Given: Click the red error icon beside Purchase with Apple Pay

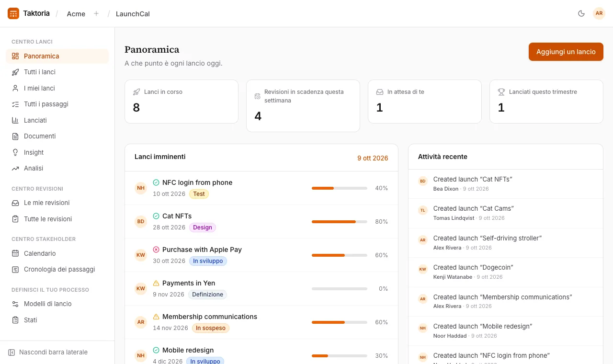Looking at the screenshot, I should (156, 250).
